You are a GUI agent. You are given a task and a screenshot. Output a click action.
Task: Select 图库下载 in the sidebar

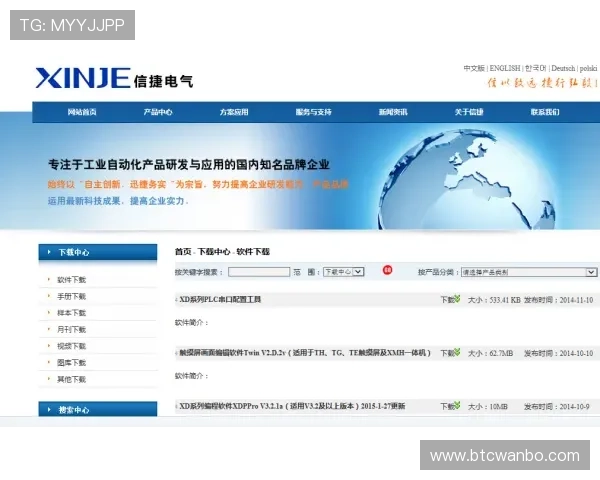tap(71, 362)
